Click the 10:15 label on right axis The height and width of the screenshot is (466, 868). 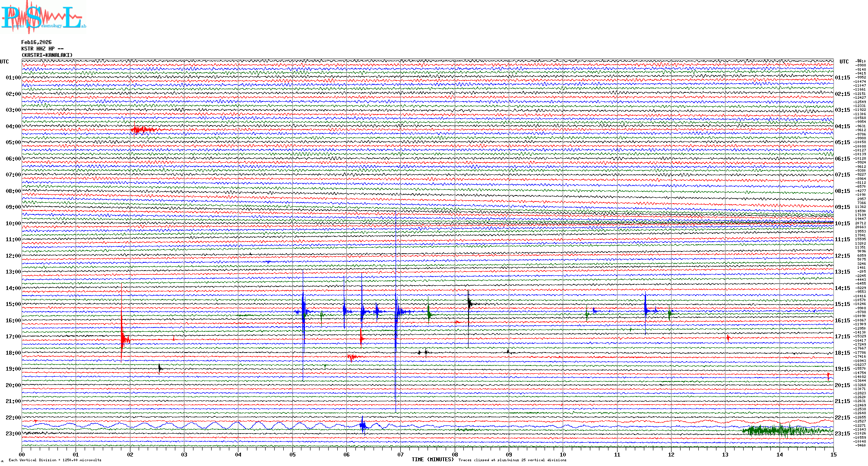tap(842, 224)
